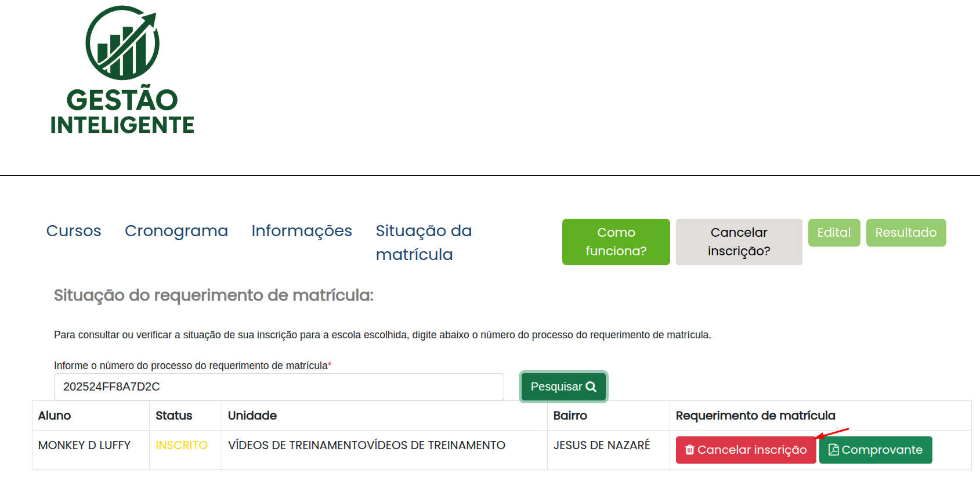Select the MONKEY D LUFFY student cell
Viewport: 980px width, 488px height.
(84, 445)
